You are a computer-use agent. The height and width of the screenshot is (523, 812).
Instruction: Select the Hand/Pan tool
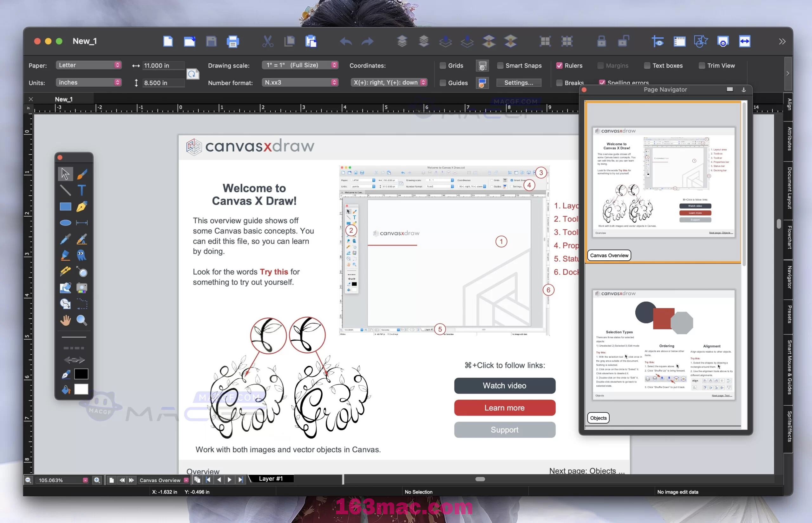click(x=65, y=320)
